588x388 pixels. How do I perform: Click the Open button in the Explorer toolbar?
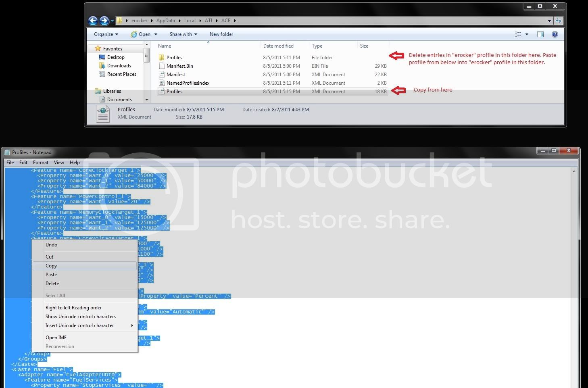[141, 34]
